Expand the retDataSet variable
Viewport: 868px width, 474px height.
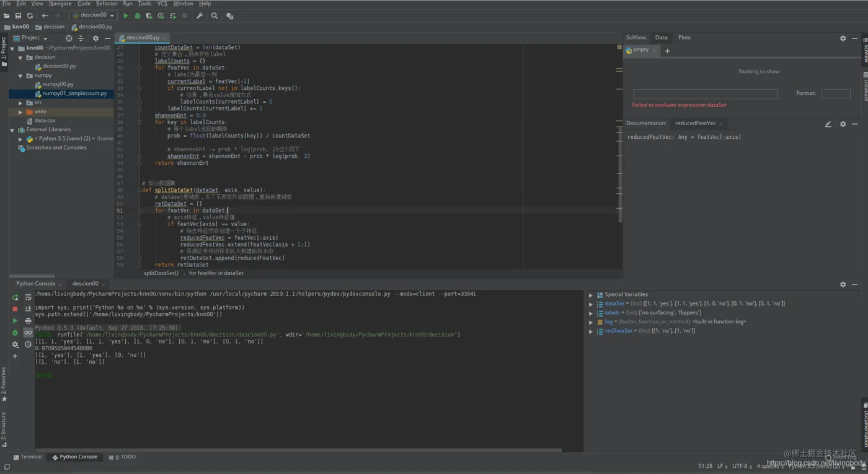(x=591, y=331)
